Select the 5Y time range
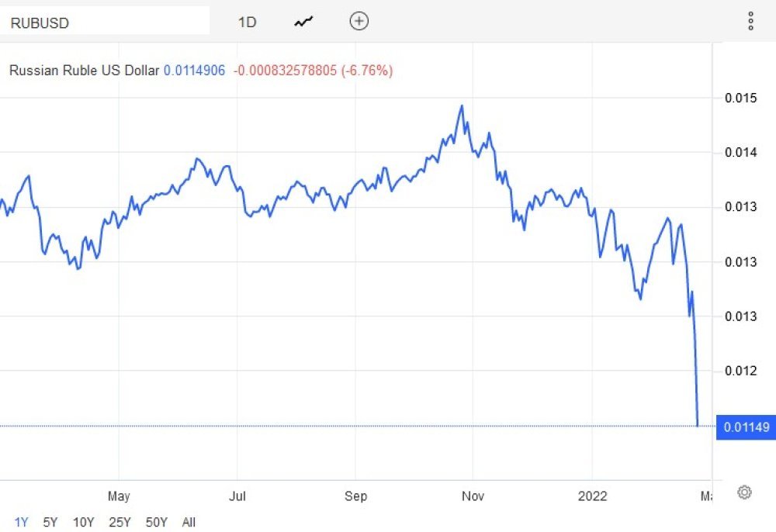The image size is (776, 532). click(x=50, y=522)
